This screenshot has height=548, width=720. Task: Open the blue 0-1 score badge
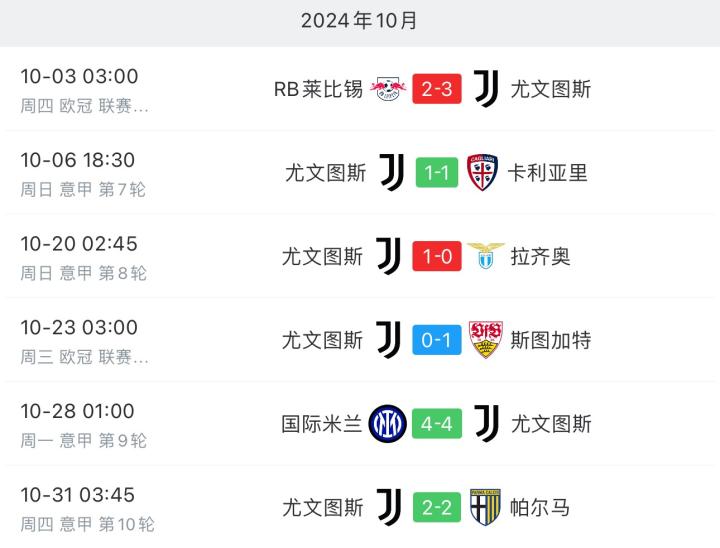[x=436, y=340]
